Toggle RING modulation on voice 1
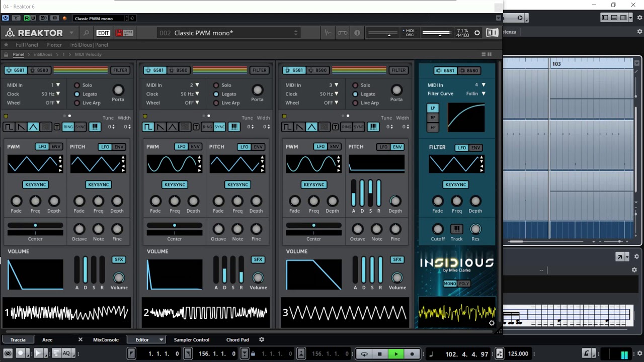 click(68, 127)
